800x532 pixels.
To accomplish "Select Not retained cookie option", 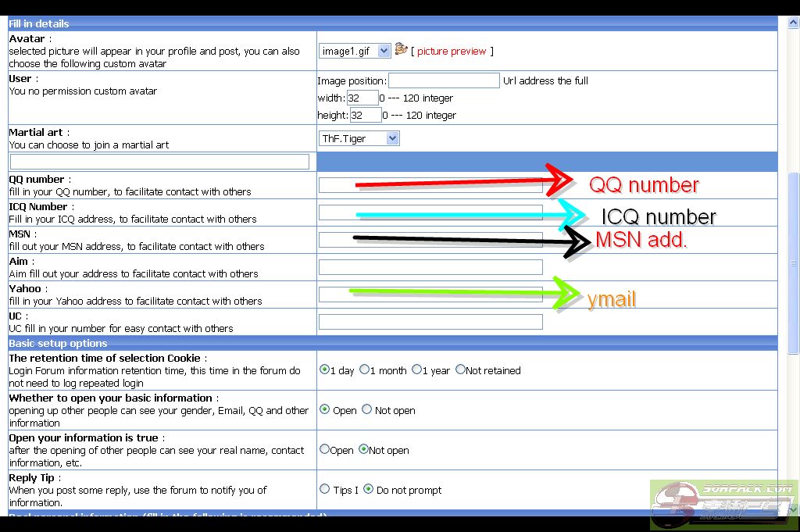I will tap(460, 370).
